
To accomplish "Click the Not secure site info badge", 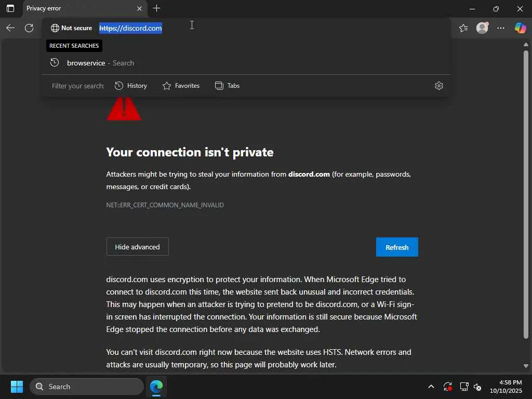I will [71, 28].
